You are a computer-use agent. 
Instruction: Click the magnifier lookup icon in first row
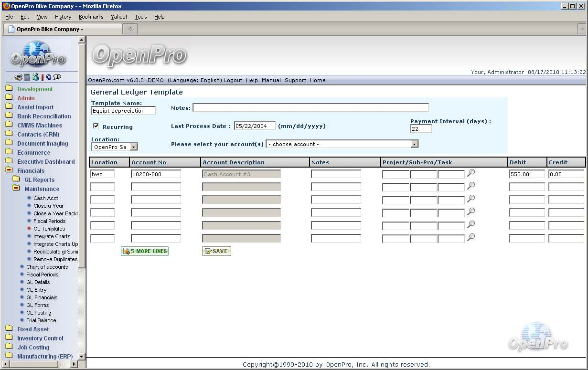pyautogui.click(x=471, y=173)
